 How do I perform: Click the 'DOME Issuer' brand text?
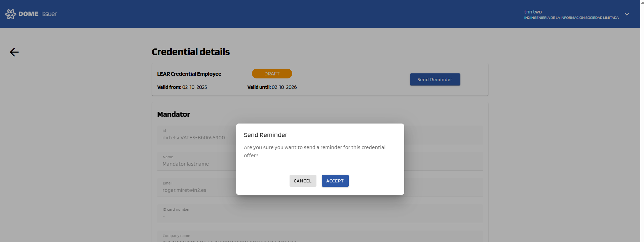tap(38, 14)
